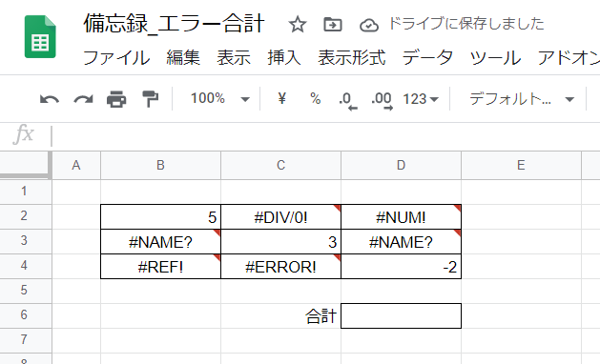Click the formula bar input
This screenshot has height=364, width=600.
[x=325, y=135]
